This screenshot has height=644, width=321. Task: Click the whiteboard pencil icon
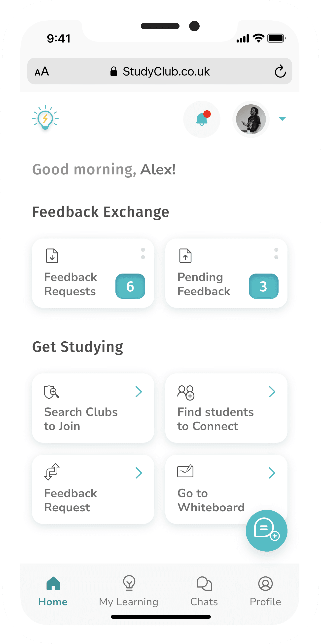[x=185, y=471]
